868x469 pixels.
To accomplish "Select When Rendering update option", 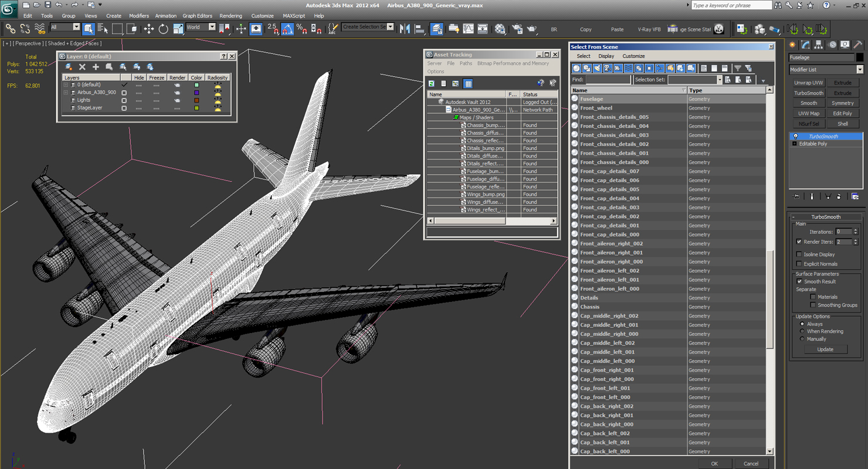I will coord(802,331).
